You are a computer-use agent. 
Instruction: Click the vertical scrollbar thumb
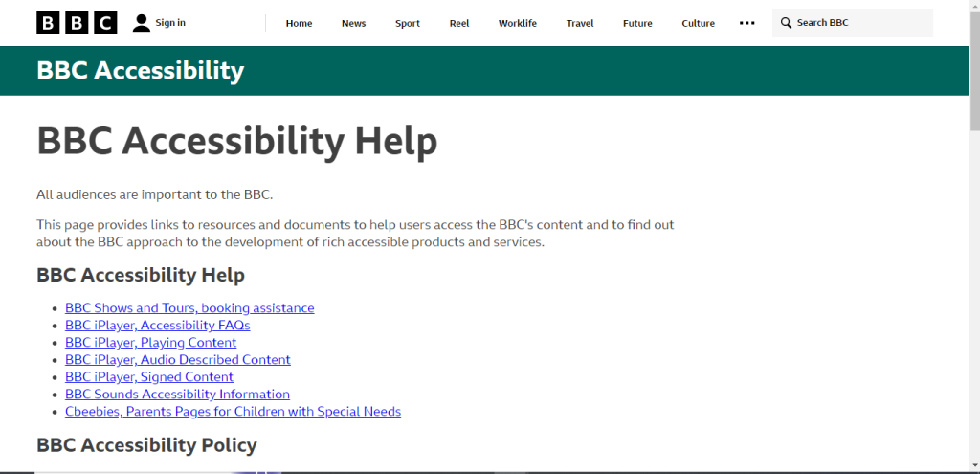point(974,72)
